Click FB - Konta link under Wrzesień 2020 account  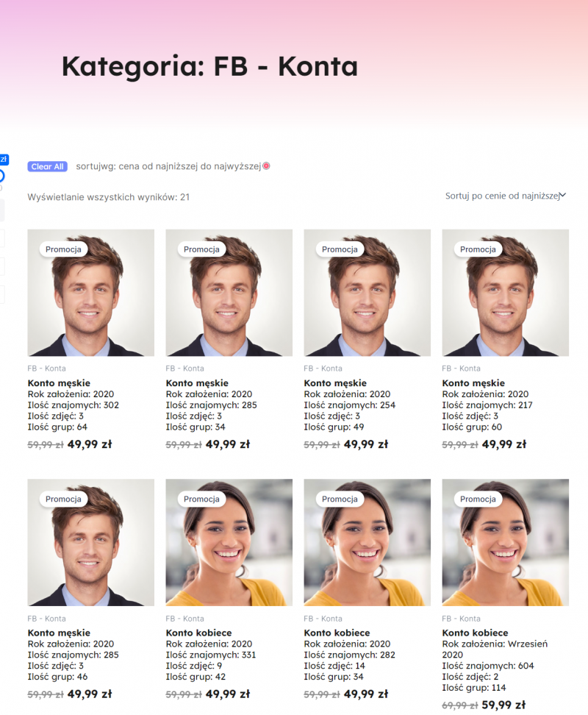click(x=461, y=619)
